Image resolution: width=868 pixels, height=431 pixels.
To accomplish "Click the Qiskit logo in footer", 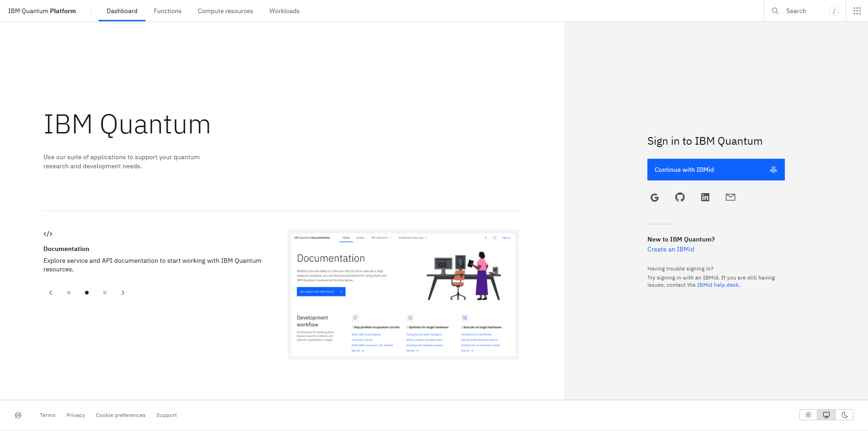I will click(18, 415).
